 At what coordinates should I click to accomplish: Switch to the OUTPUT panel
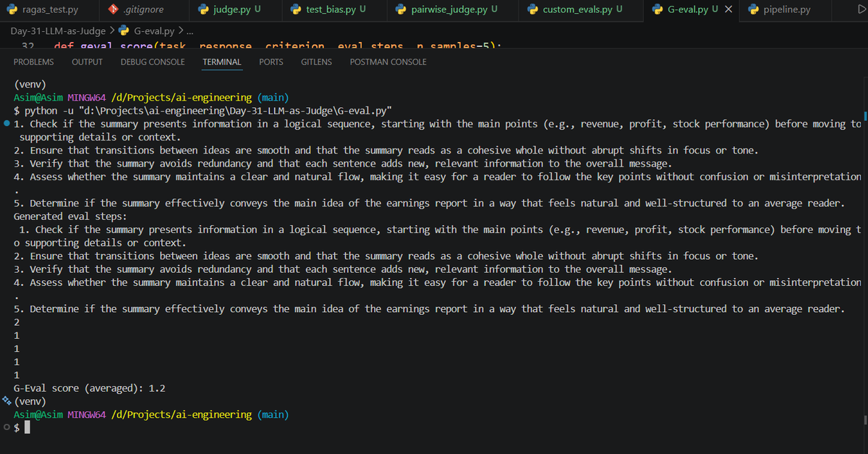(87, 62)
